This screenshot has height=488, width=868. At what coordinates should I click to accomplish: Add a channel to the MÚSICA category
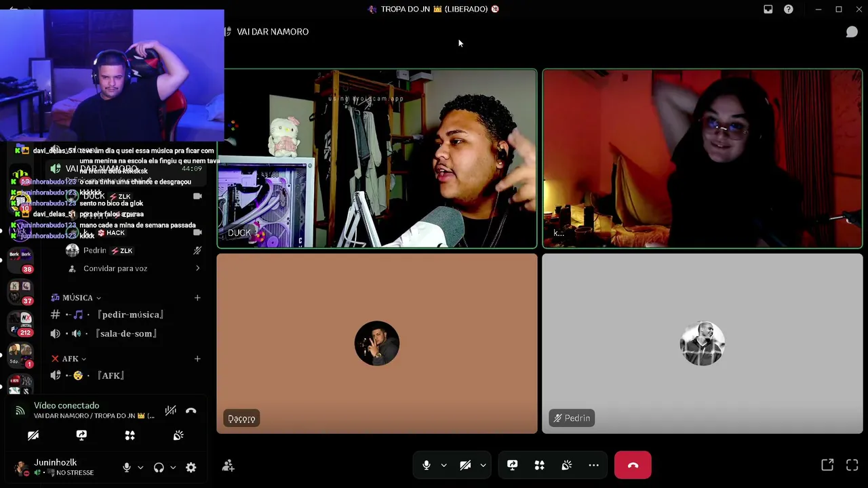click(197, 298)
